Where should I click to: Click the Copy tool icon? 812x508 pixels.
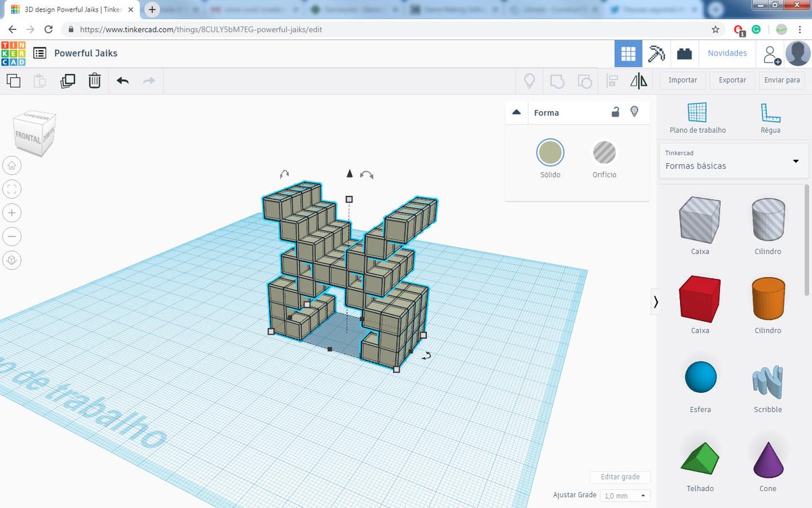[x=13, y=81]
